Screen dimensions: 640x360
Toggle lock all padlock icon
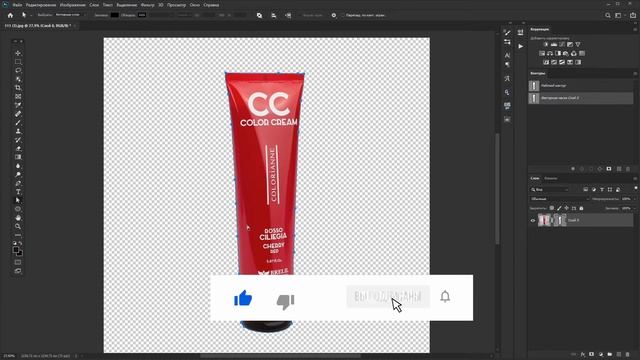click(581, 208)
